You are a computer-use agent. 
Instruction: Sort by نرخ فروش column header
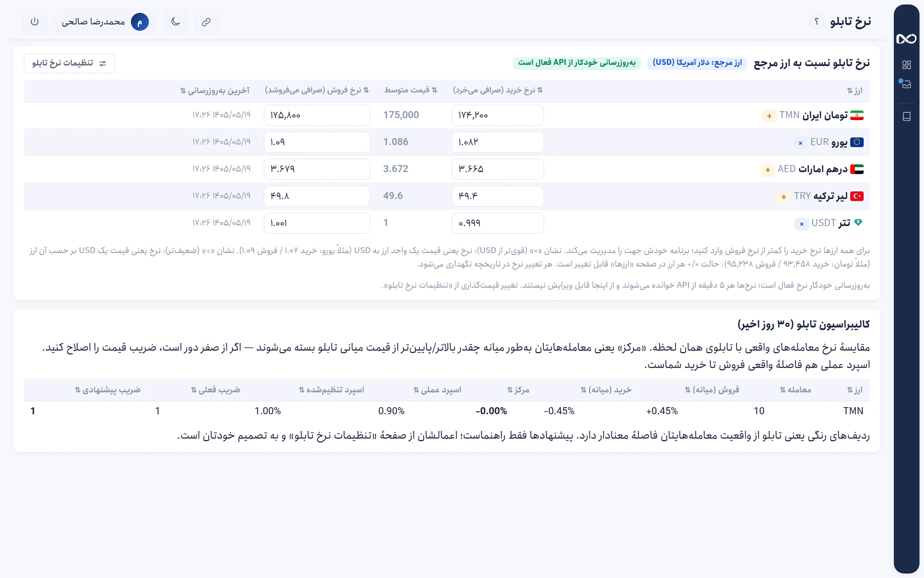coord(317,90)
